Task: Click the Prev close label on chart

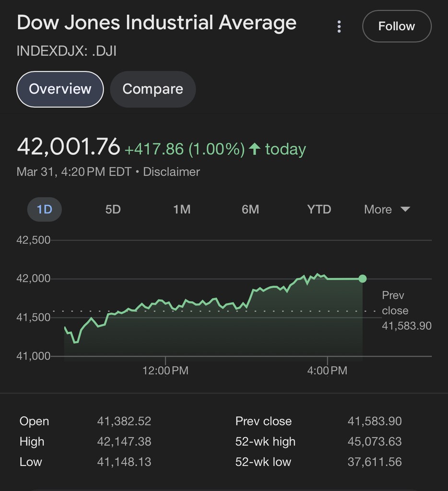Action: (393, 303)
